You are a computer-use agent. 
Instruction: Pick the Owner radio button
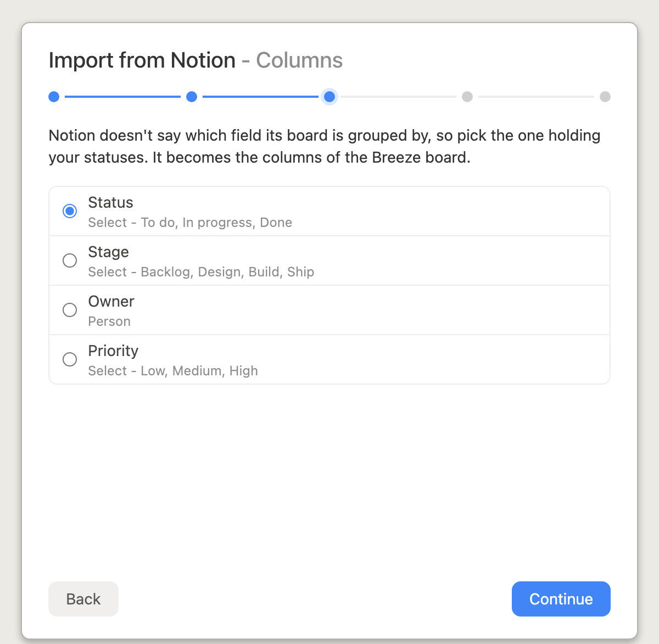tap(70, 310)
